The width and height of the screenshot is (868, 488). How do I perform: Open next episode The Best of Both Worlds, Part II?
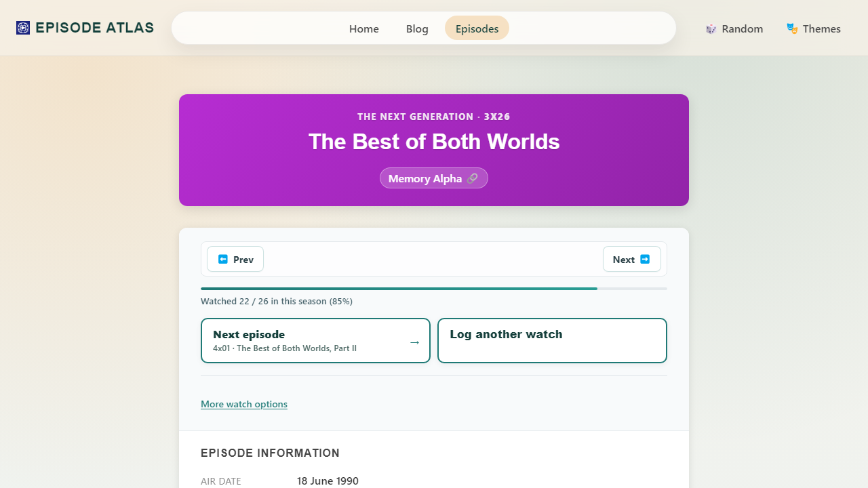315,340
